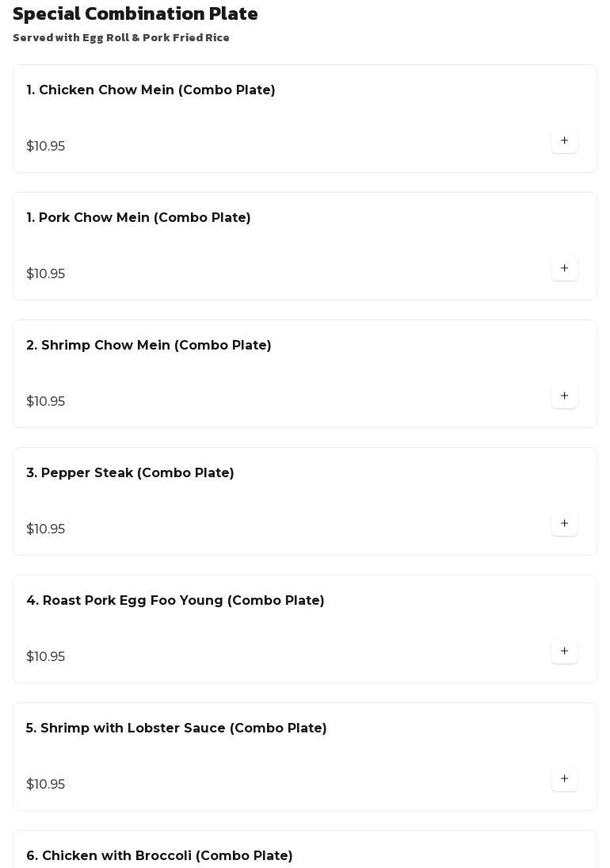Viewport: 610px width, 868px height.
Task: Click the Served with Egg Roll subtitle text
Action: coord(121,37)
